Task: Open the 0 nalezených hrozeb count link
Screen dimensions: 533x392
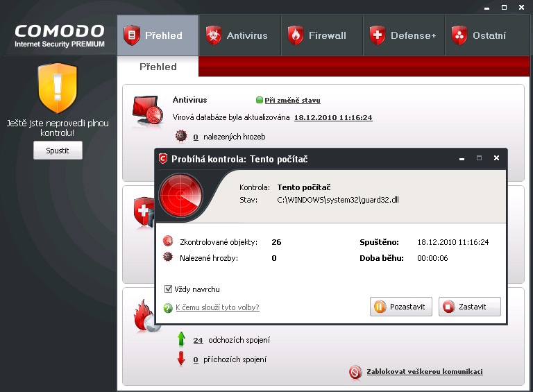Action: click(x=196, y=137)
